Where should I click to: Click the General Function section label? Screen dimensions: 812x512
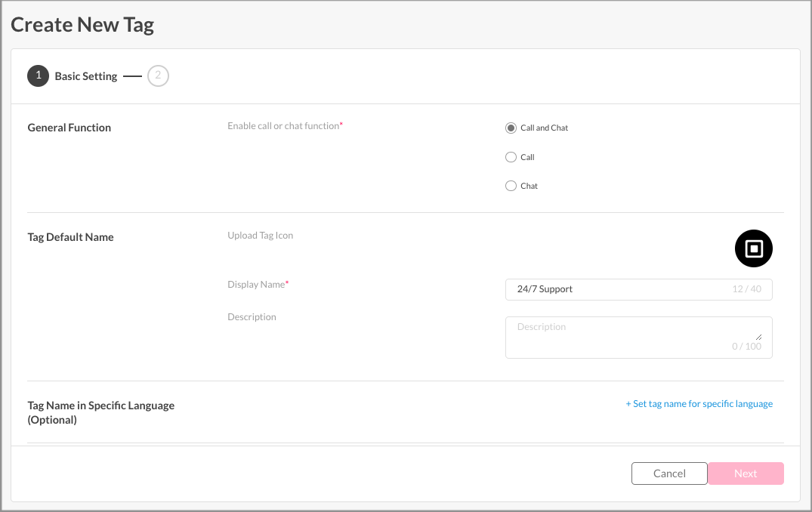click(69, 128)
